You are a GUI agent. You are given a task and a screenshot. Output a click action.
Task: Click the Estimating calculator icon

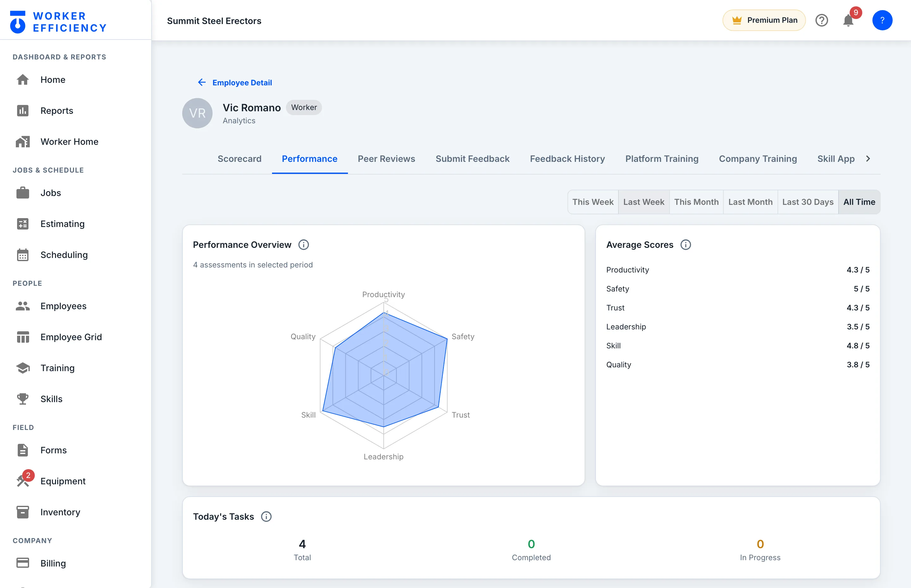click(22, 224)
